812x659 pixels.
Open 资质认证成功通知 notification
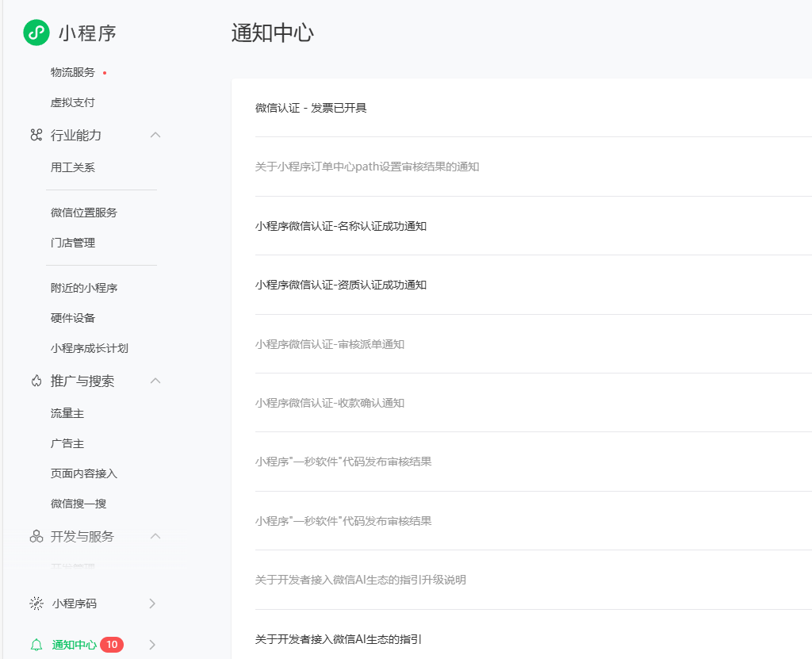(341, 285)
